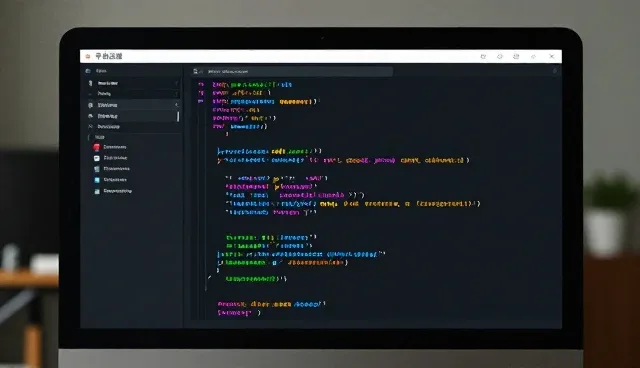
Task: Click the title bar icon left of the diamond
Action: tap(483, 56)
